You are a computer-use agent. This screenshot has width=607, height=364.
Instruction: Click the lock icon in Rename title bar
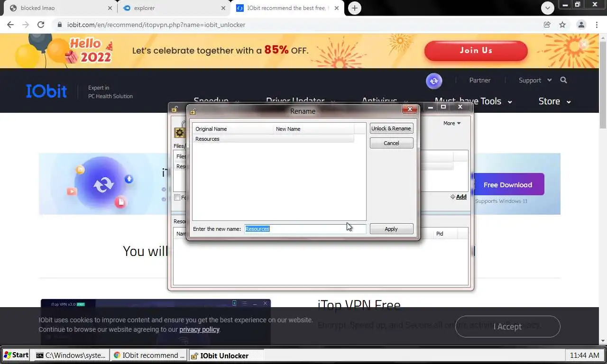click(193, 112)
